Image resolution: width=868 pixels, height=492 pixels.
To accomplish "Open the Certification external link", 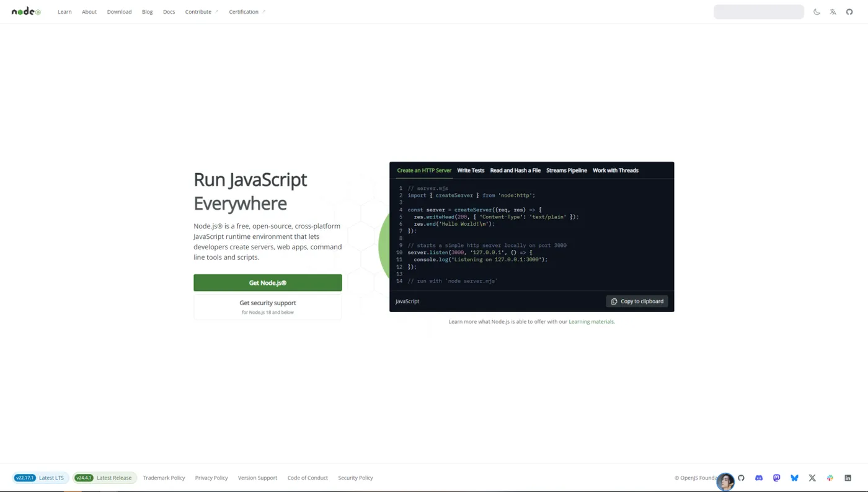I will tap(247, 12).
